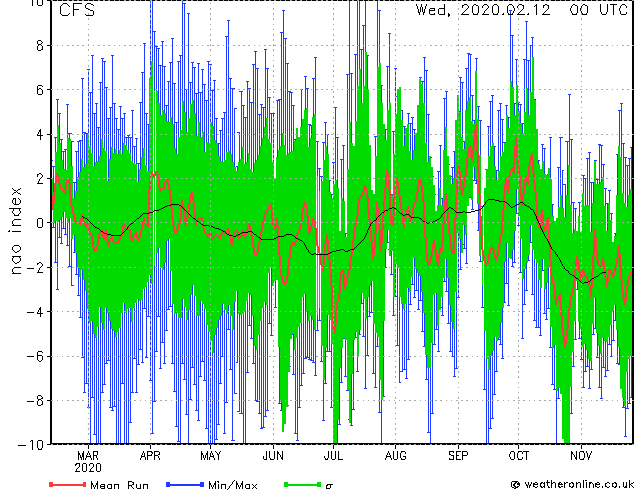Click the blue 'Min/Max' legend line
634x490 pixels.
point(185,484)
